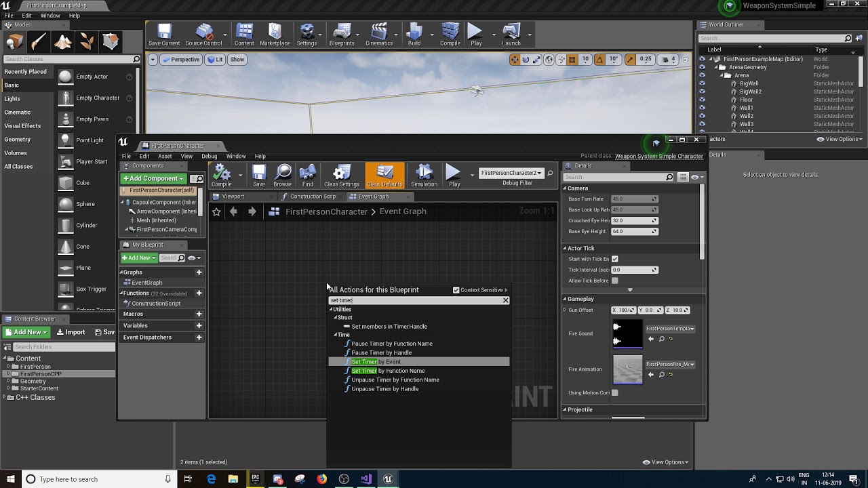Add new function with plus button

pyautogui.click(x=199, y=293)
